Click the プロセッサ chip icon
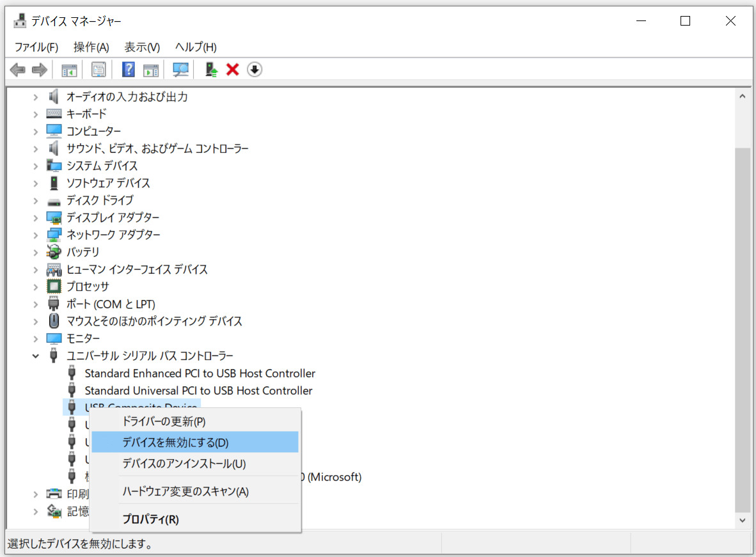The height and width of the screenshot is (557, 756). tap(54, 286)
